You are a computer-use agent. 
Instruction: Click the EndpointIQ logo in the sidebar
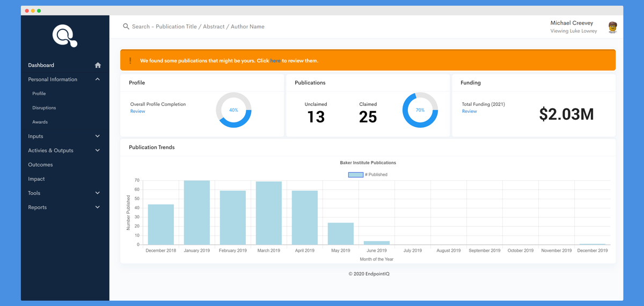tap(65, 36)
